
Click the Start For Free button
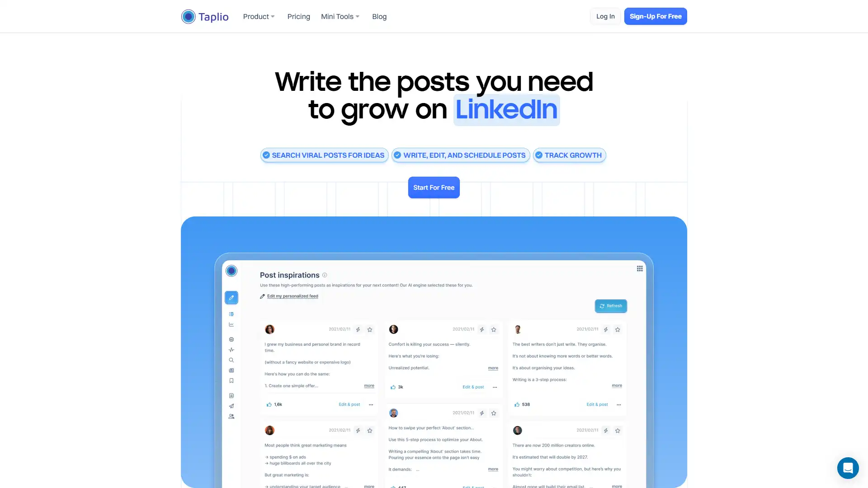434,187
